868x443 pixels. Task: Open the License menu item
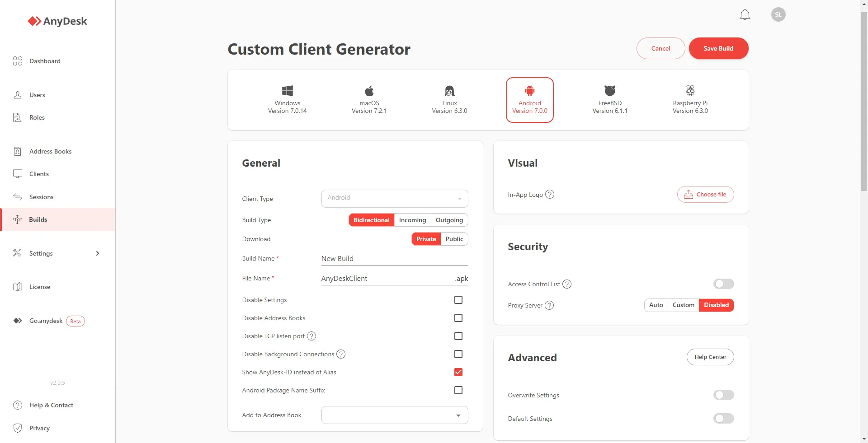tap(57, 287)
